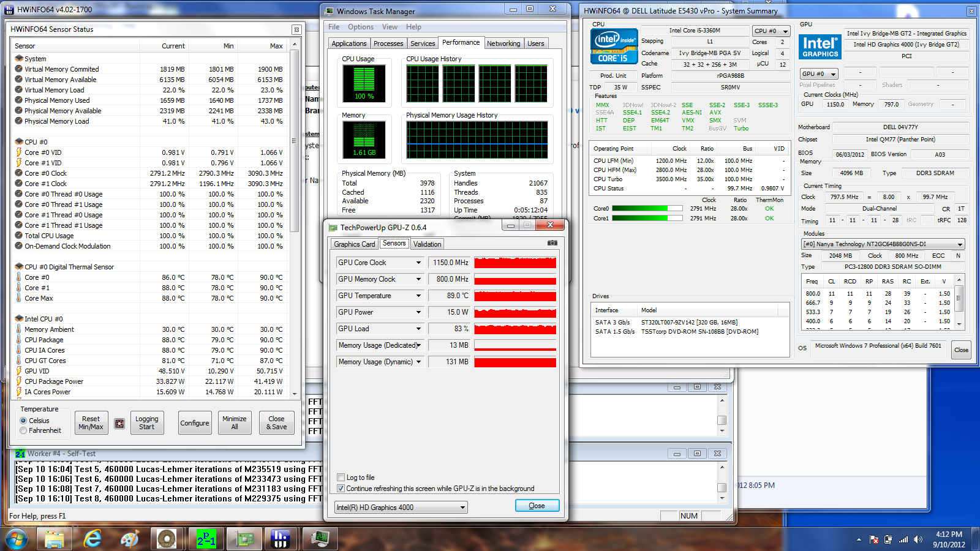Viewport: 980px width, 551px height.
Task: Click the CPU Usage History graph
Action: [477, 84]
